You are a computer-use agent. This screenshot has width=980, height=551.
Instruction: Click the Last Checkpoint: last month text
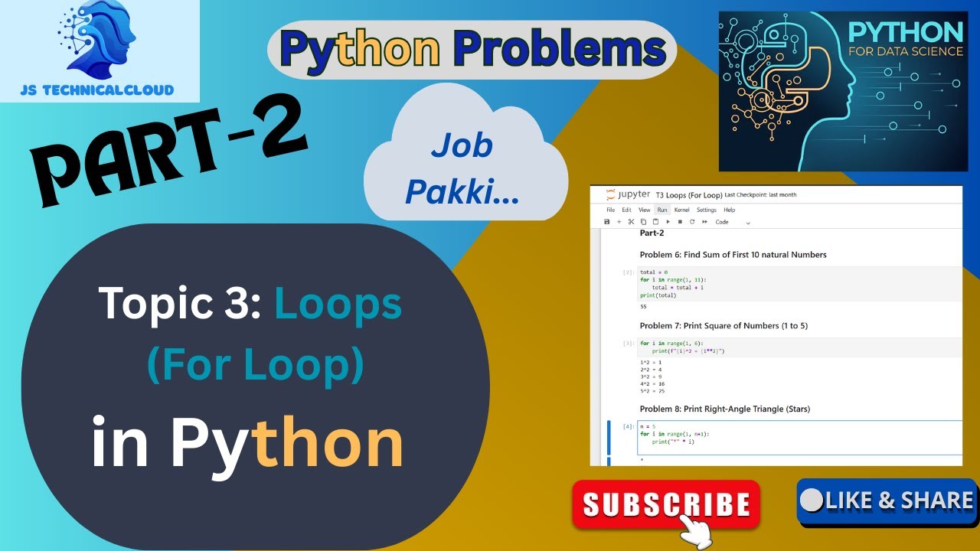[760, 195]
